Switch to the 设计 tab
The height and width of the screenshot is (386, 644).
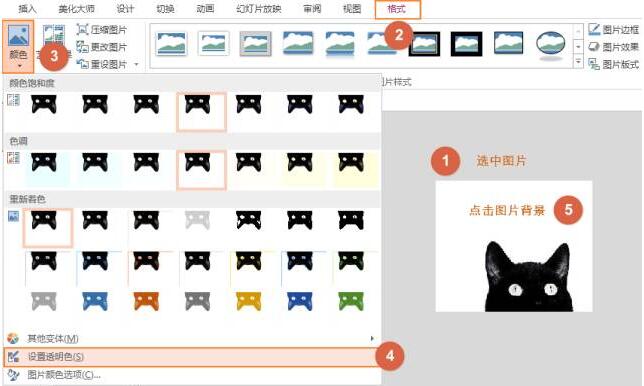(125, 9)
